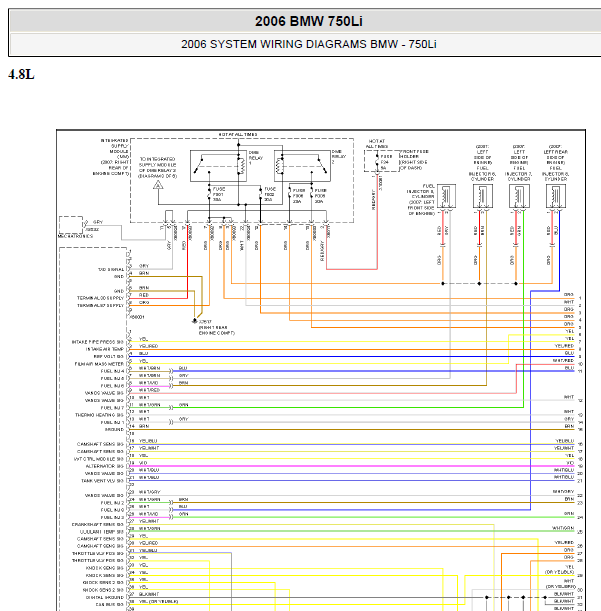601x611 pixels.
Task: Click the Hot At All Times label
Action: tap(238, 134)
